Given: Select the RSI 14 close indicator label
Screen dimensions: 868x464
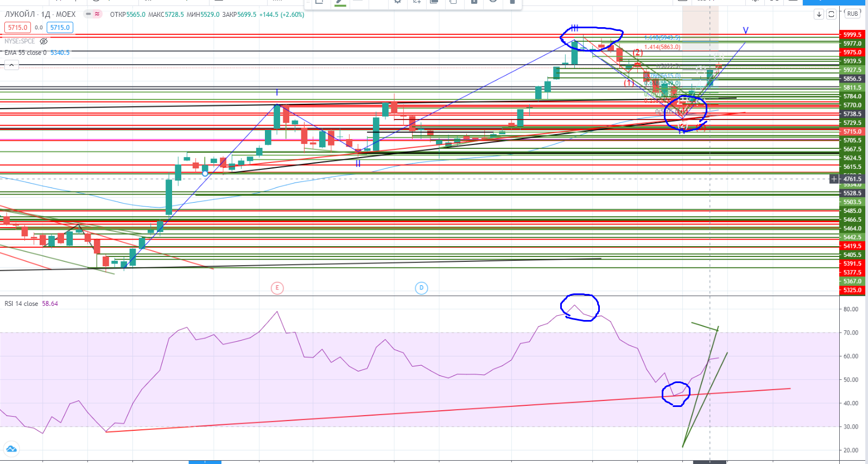Looking at the screenshot, I should coord(22,304).
